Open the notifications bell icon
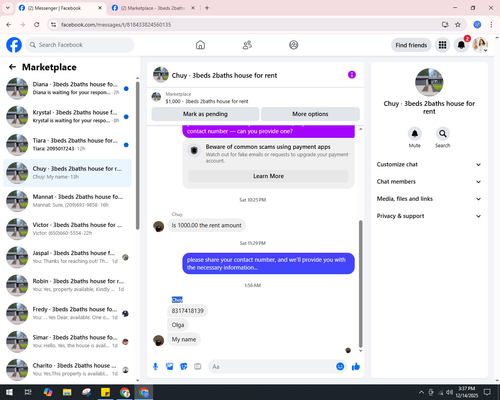 pos(461,45)
